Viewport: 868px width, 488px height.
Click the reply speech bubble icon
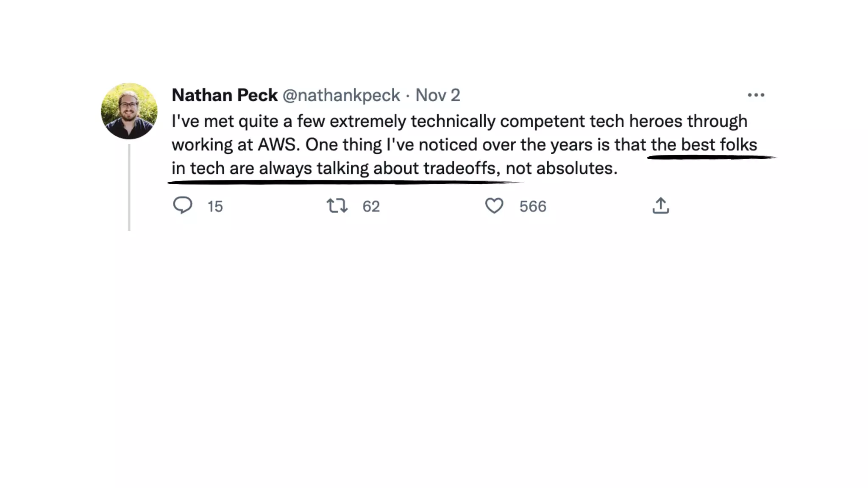coord(183,206)
